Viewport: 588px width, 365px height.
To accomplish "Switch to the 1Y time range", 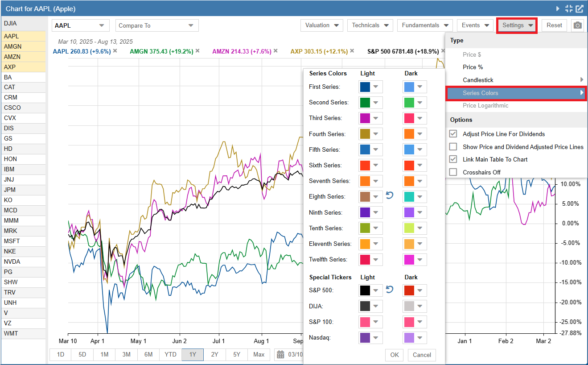I will click(193, 355).
